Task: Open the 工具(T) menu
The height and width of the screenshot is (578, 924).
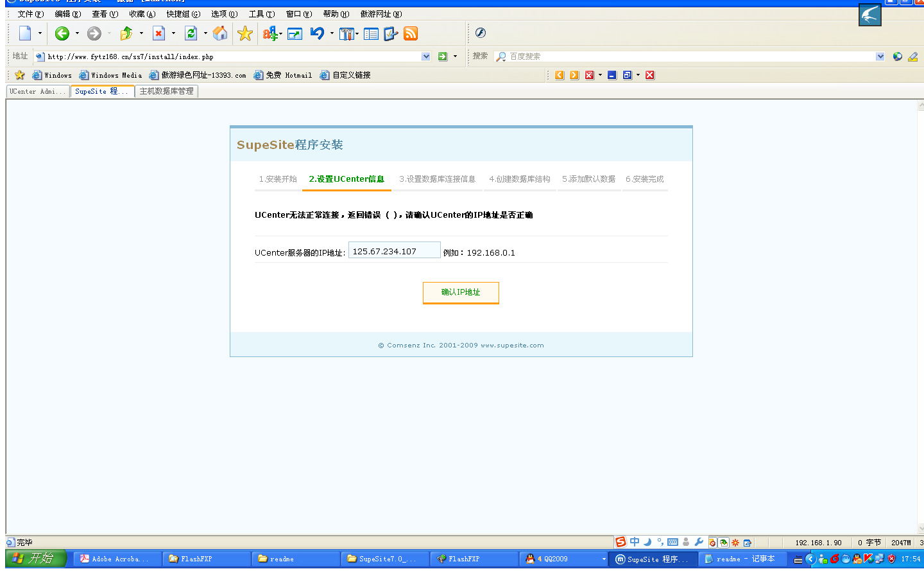Action: [x=262, y=14]
